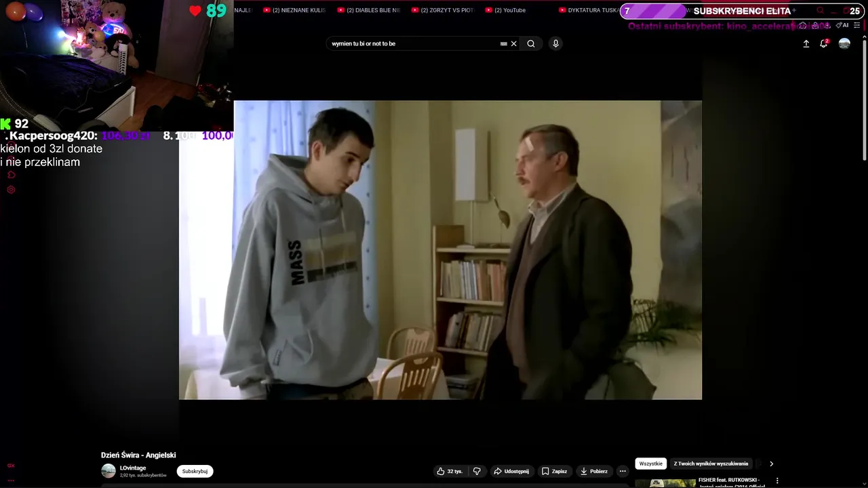Open the notifications bell
The width and height of the screenshot is (868, 488).
(824, 43)
